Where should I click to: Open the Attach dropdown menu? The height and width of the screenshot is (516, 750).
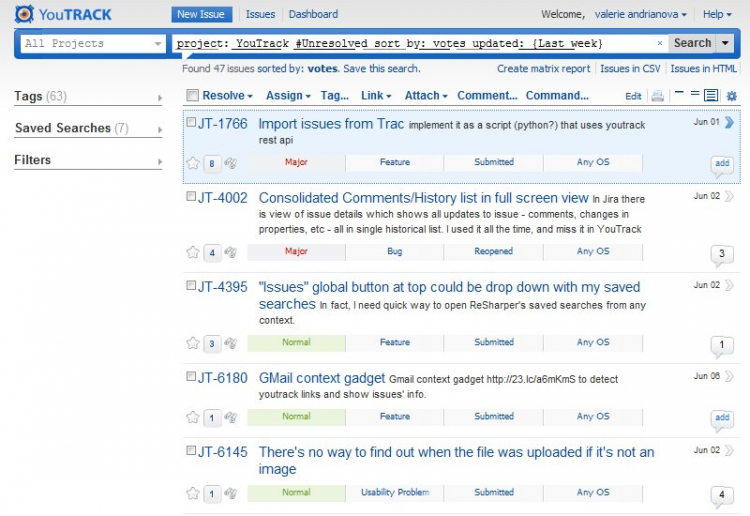(426, 96)
